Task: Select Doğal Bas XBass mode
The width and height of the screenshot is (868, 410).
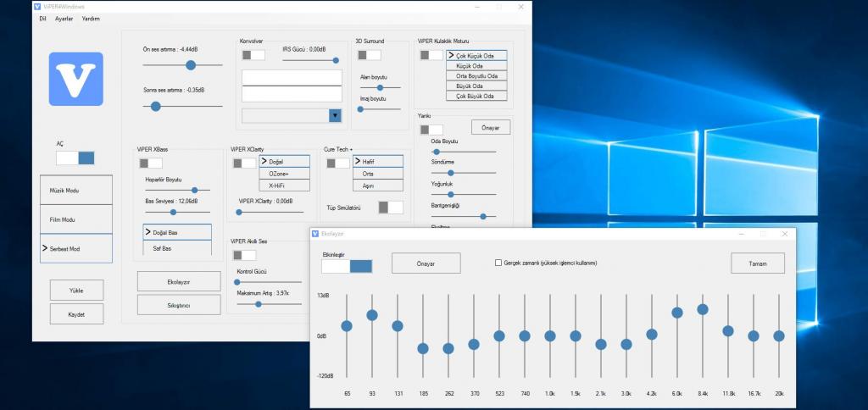Action: [x=177, y=232]
